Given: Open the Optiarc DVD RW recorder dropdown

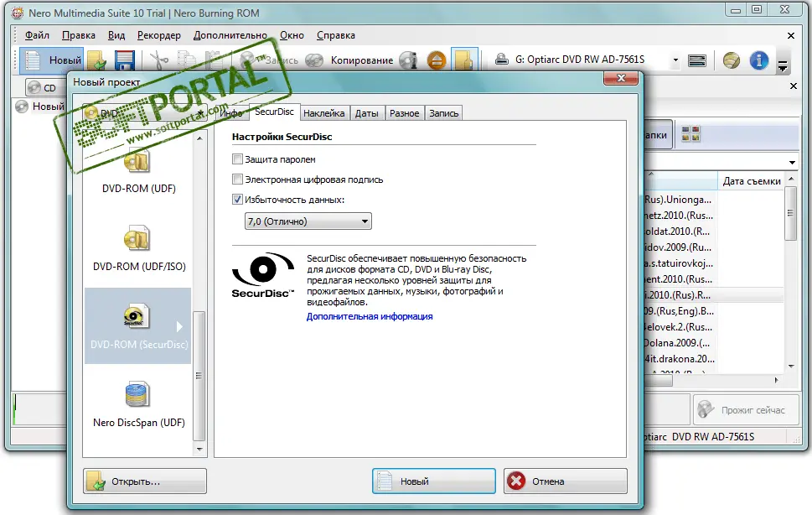Looking at the screenshot, I should 675,60.
